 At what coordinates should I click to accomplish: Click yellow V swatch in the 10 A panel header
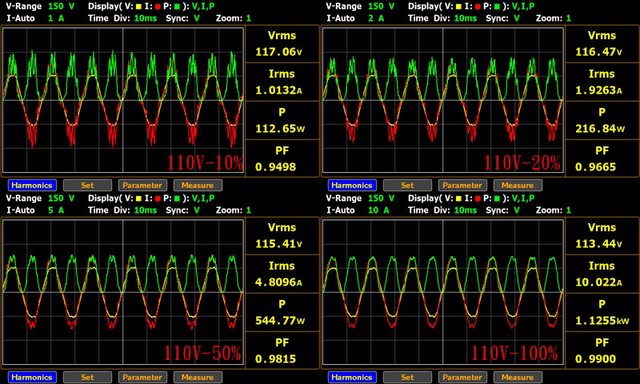tap(459, 198)
